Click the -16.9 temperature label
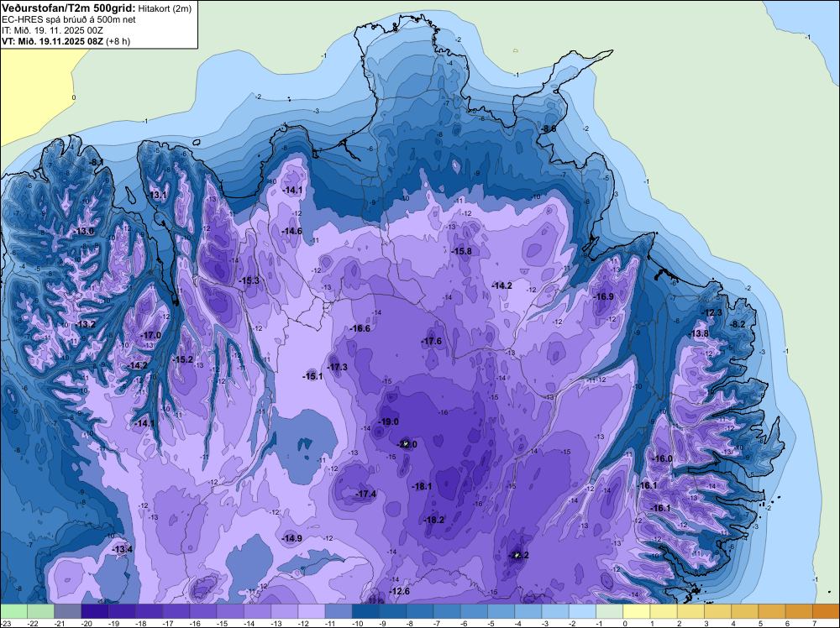 pyautogui.click(x=604, y=296)
